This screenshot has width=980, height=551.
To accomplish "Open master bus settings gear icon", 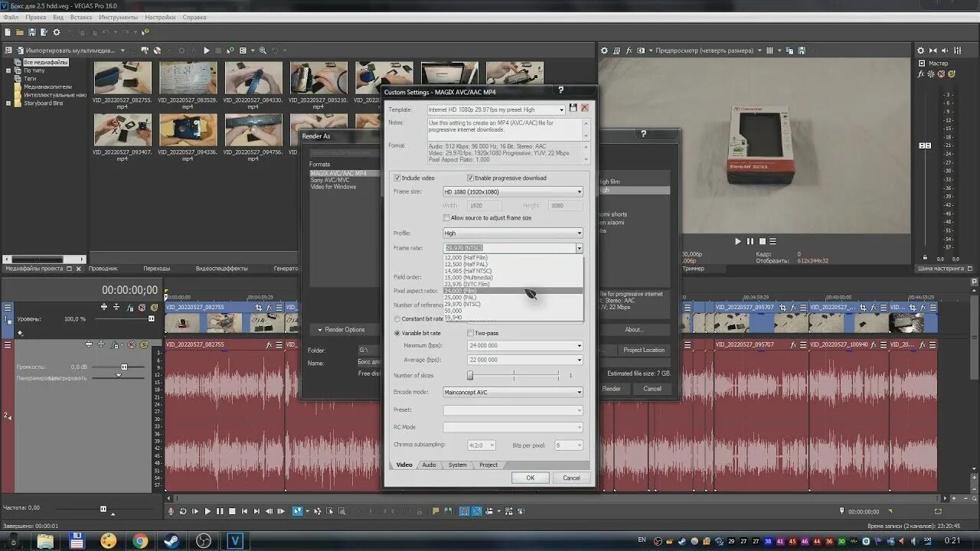I will [x=921, y=51].
